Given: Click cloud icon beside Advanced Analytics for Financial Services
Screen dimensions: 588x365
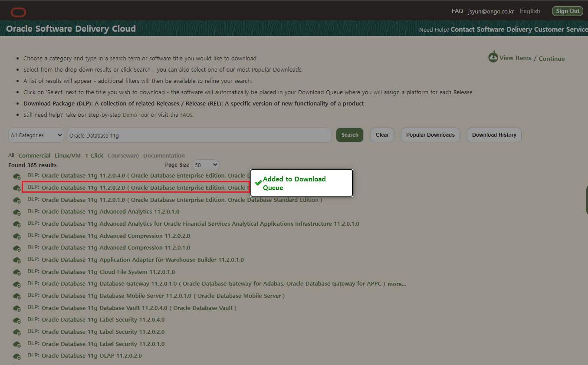Looking at the screenshot, I should pos(17,224).
